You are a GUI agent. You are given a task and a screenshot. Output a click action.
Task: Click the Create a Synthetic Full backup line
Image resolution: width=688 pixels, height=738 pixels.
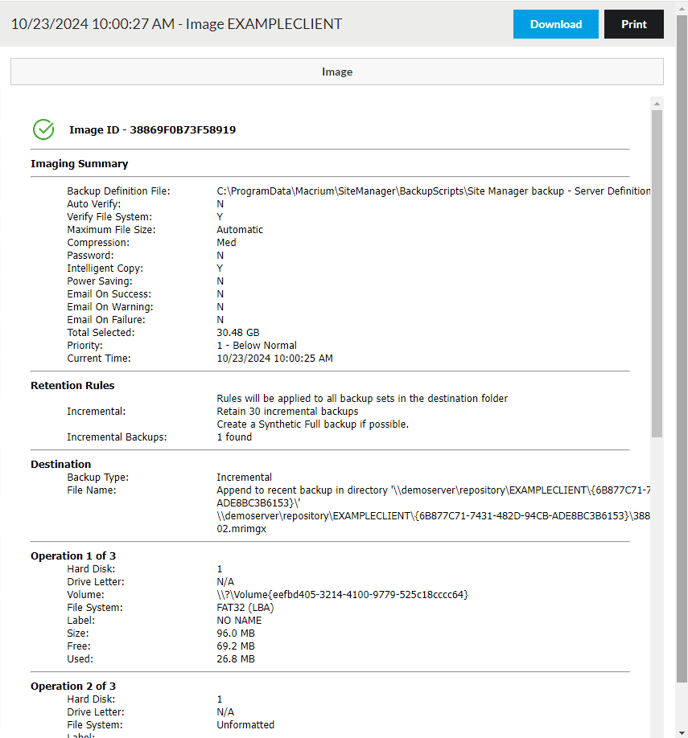[312, 424]
